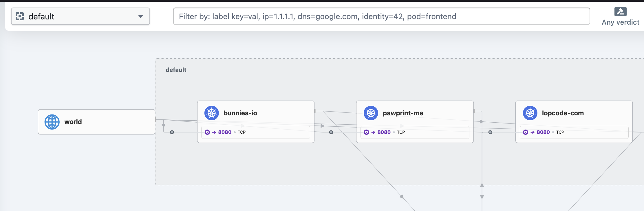
Task: Click the connector dot before pawprint-me
Action: coord(331,132)
